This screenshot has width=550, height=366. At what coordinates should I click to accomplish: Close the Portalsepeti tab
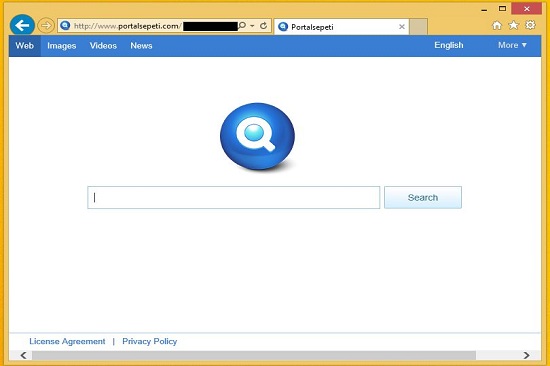pyautogui.click(x=402, y=27)
